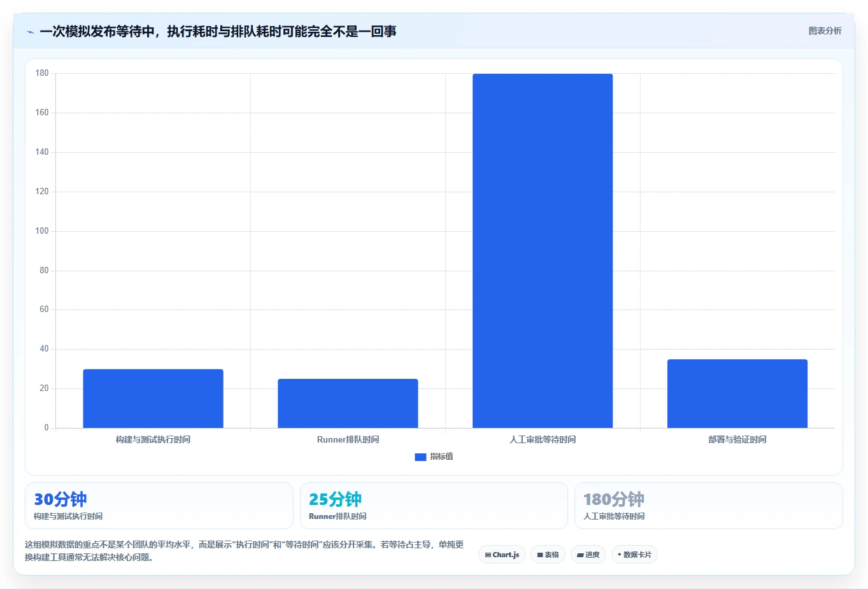Click the 指标值 legend label

441,457
